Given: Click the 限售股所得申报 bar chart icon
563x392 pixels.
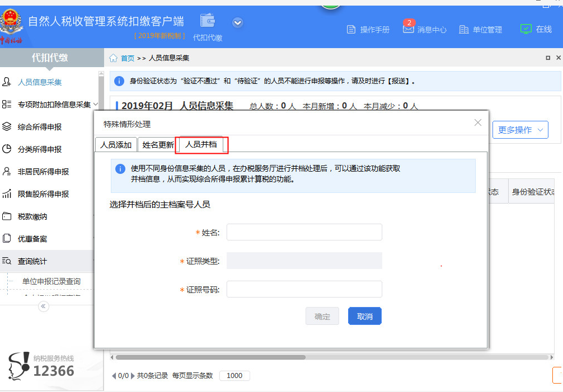Looking at the screenshot, I should coord(7,193).
